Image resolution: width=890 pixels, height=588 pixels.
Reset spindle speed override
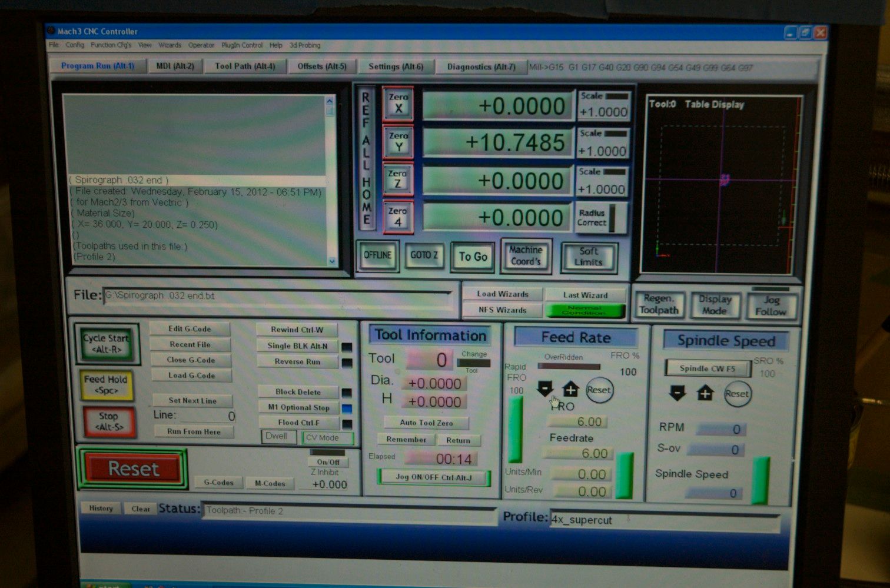coord(737,394)
